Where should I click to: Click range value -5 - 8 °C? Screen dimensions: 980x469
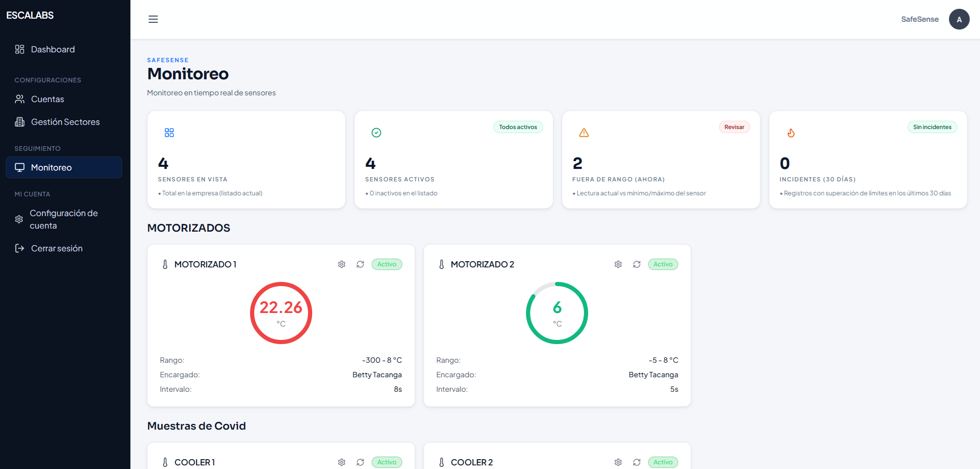click(x=663, y=360)
